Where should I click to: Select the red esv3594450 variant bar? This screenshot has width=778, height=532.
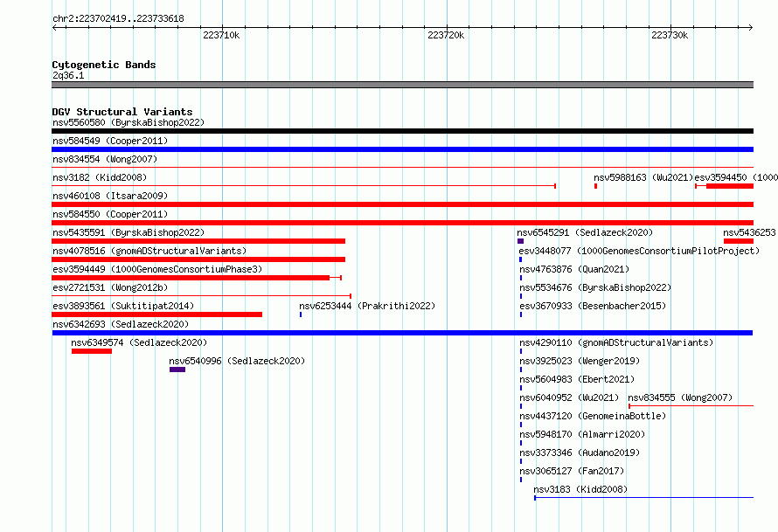(725, 186)
